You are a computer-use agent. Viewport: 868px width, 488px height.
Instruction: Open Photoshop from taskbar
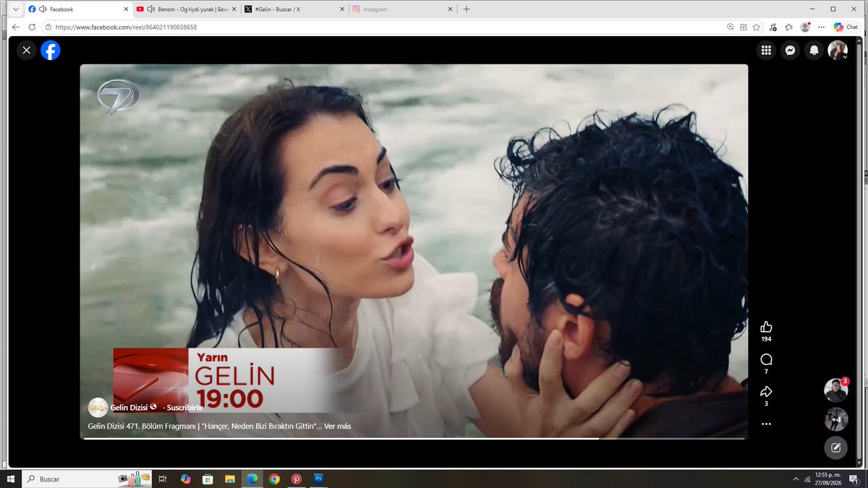tap(318, 479)
